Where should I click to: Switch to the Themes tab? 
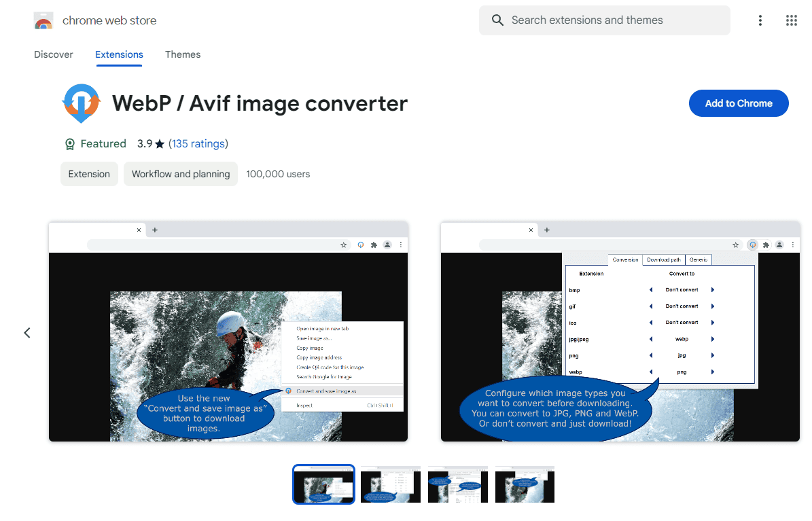(183, 54)
